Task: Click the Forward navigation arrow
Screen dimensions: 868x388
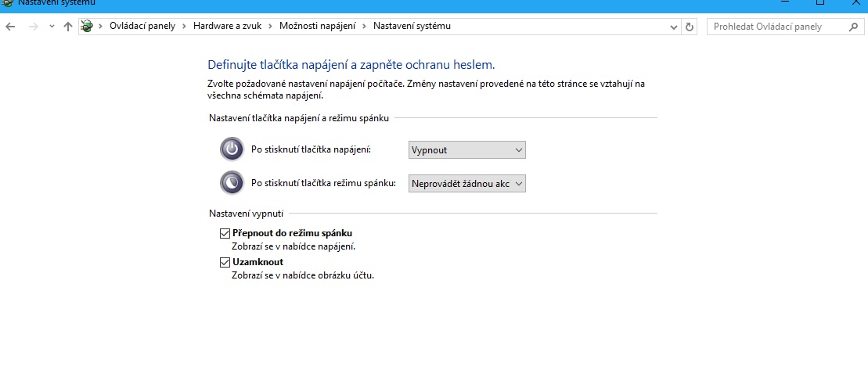Action: tap(33, 27)
